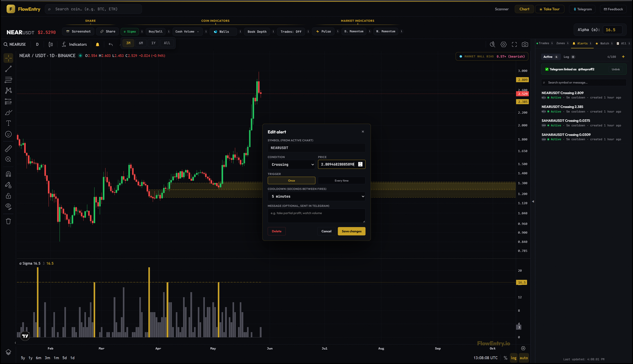The height and width of the screenshot is (364, 633).
Task: Select the Once trigger option
Action: (291, 180)
